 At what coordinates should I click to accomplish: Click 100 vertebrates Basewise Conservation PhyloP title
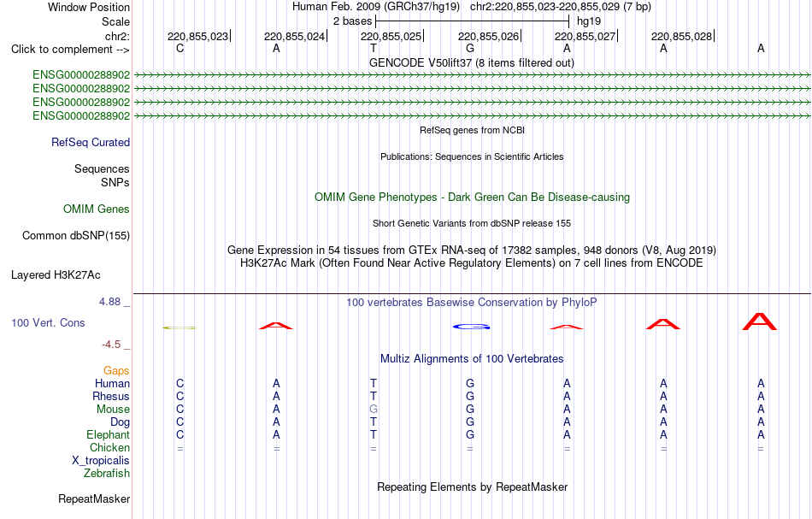[472, 303]
